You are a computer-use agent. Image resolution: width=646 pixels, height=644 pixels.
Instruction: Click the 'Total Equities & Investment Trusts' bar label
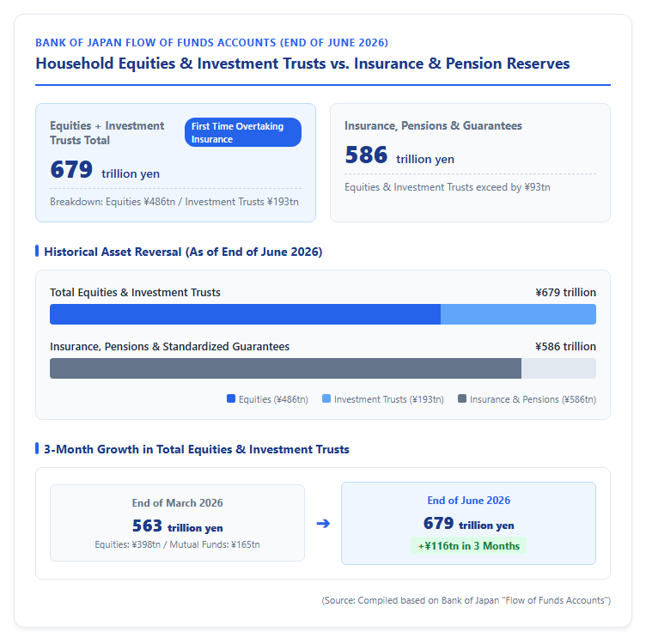tap(135, 292)
